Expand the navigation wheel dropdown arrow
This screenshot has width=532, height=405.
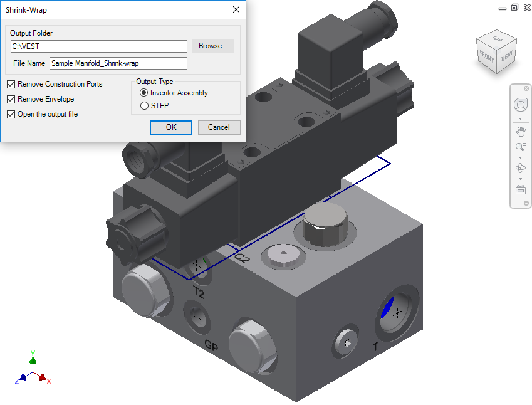coord(520,118)
